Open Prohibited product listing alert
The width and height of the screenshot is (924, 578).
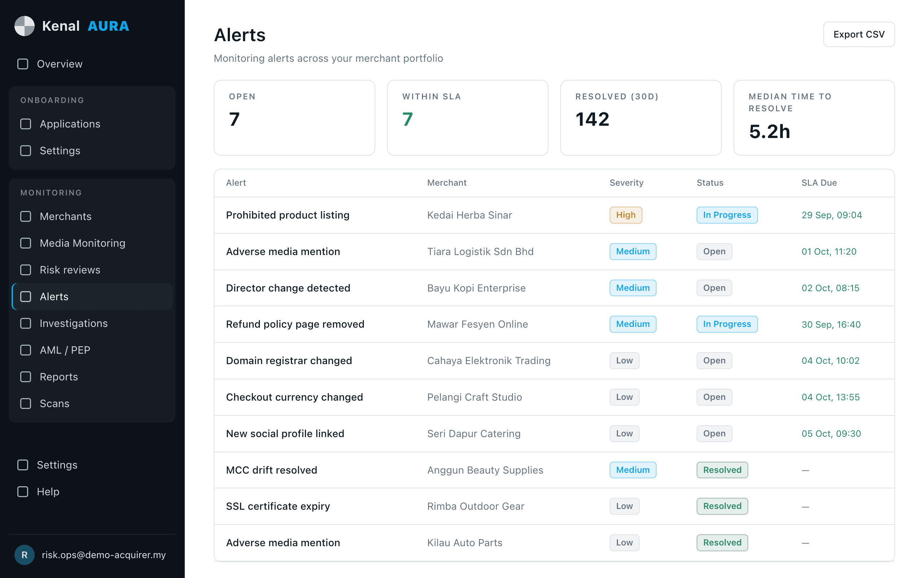coord(288,215)
